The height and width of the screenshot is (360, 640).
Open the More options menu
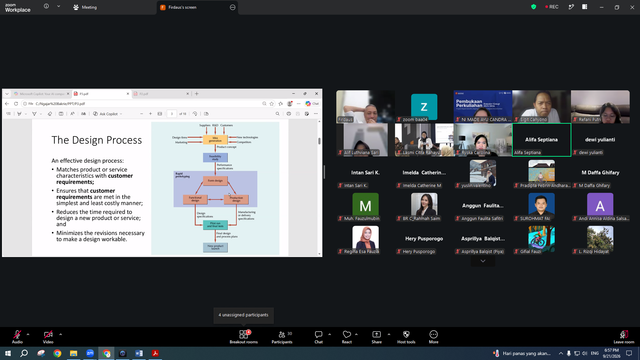click(x=433, y=336)
